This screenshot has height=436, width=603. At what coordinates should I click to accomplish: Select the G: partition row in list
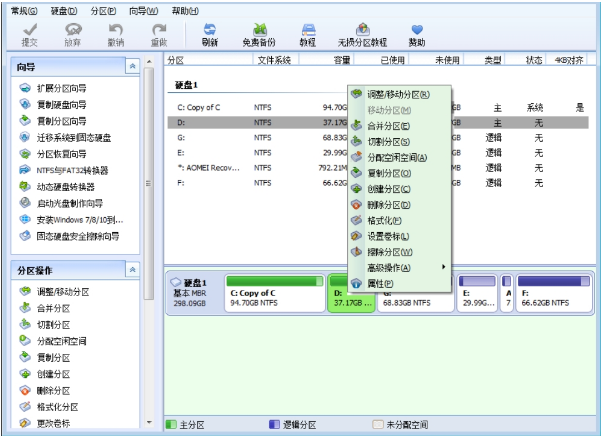coord(378,138)
